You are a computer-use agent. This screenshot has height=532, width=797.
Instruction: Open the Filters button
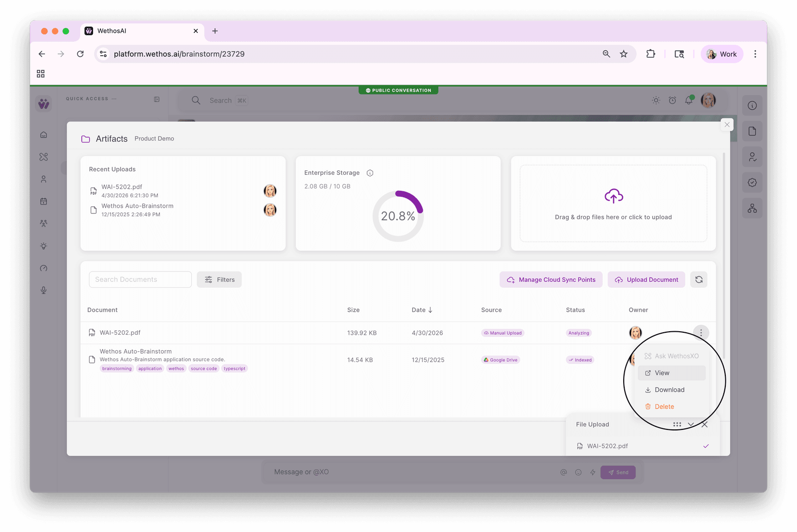tap(219, 279)
